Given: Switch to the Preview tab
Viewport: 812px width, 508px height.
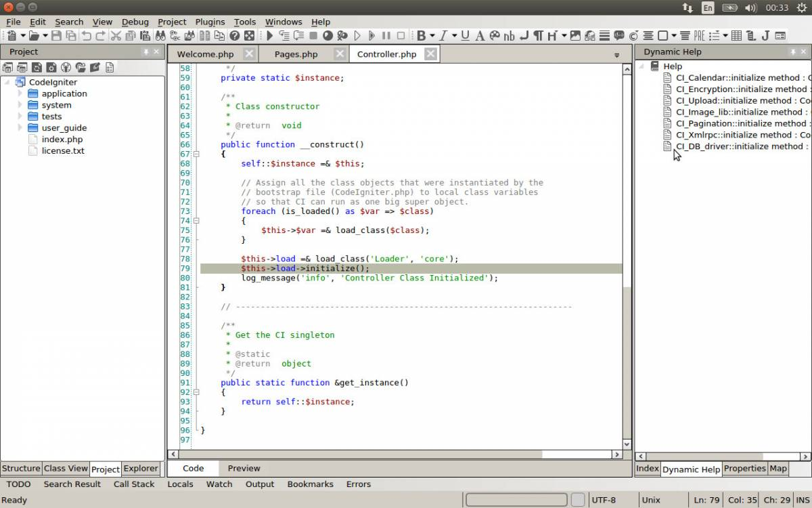Looking at the screenshot, I should [x=244, y=468].
